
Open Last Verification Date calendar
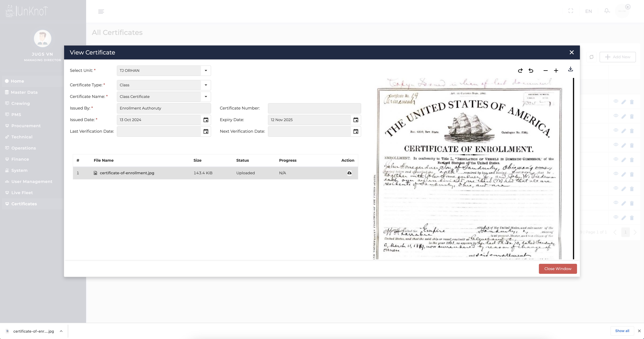point(206,131)
